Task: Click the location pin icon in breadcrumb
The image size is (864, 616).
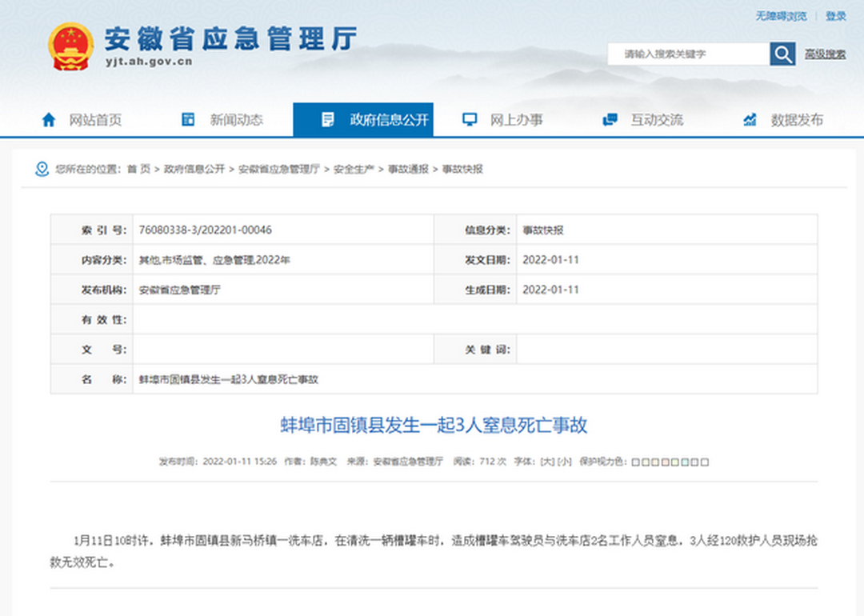Action: 42,169
